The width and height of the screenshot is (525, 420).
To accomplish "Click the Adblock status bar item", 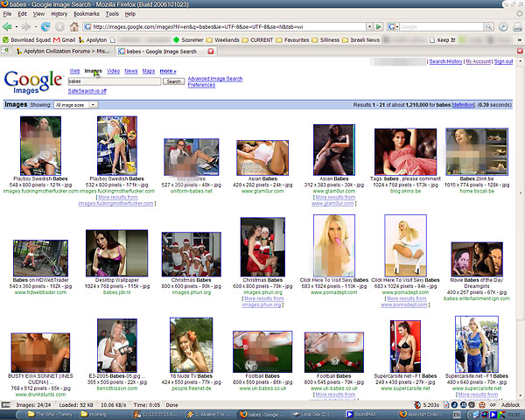I will tap(508, 407).
